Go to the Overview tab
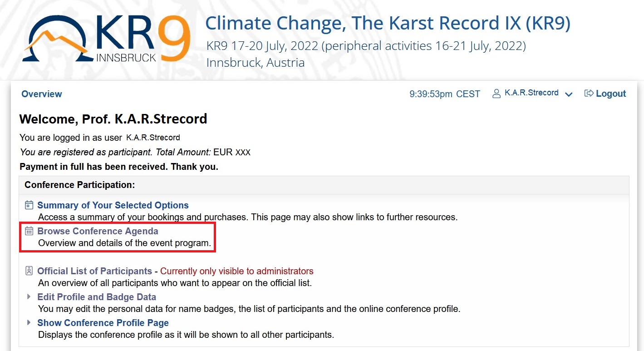Image resolution: width=644 pixels, height=351 pixels. 42,94
